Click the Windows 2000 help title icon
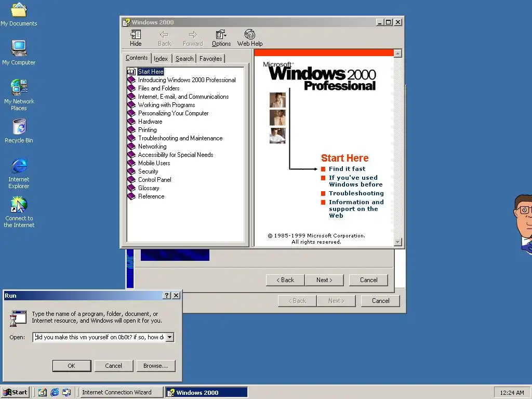 127,22
